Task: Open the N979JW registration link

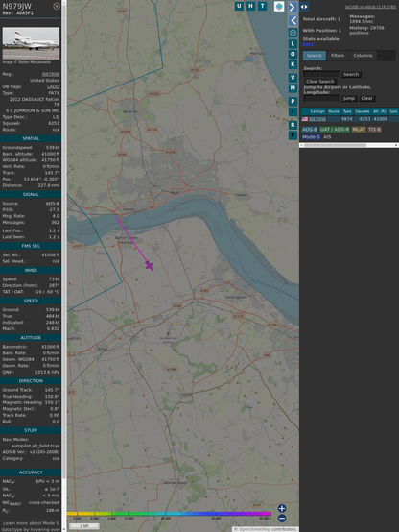Action: (x=51, y=74)
